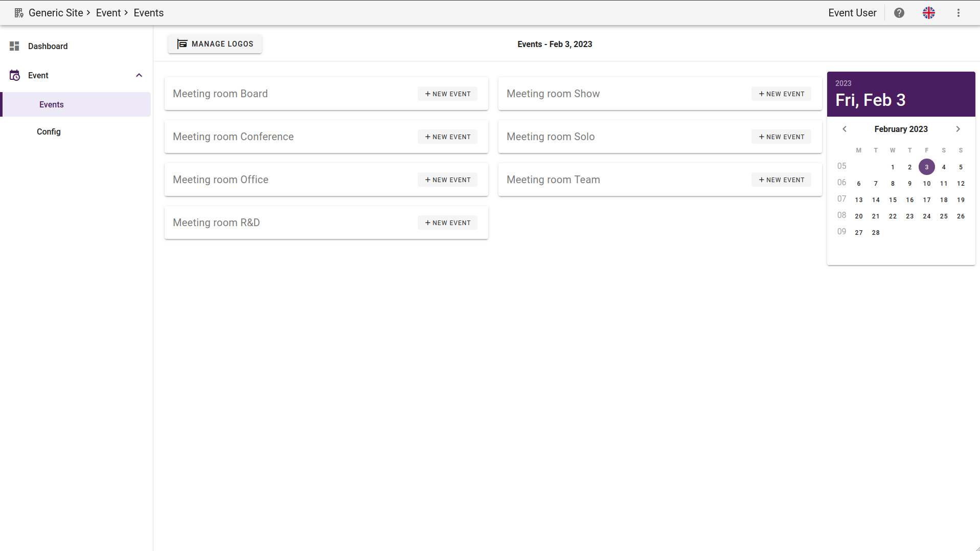Select February 24 in the calendar
The image size is (980, 551).
[x=926, y=216]
